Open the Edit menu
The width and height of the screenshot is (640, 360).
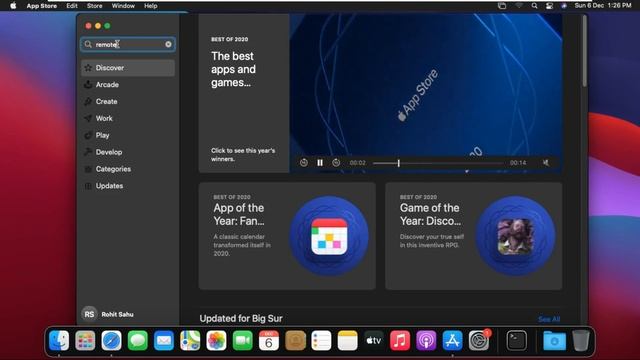coord(72,6)
